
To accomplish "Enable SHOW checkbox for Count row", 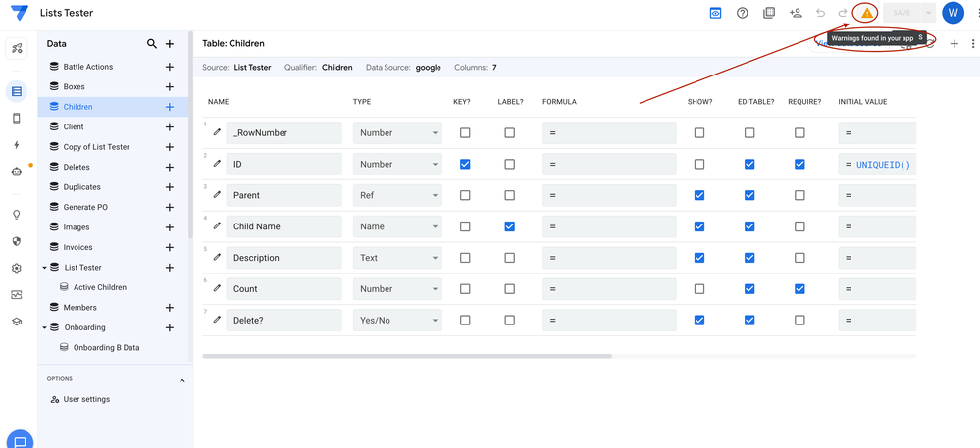I will pyautogui.click(x=699, y=288).
